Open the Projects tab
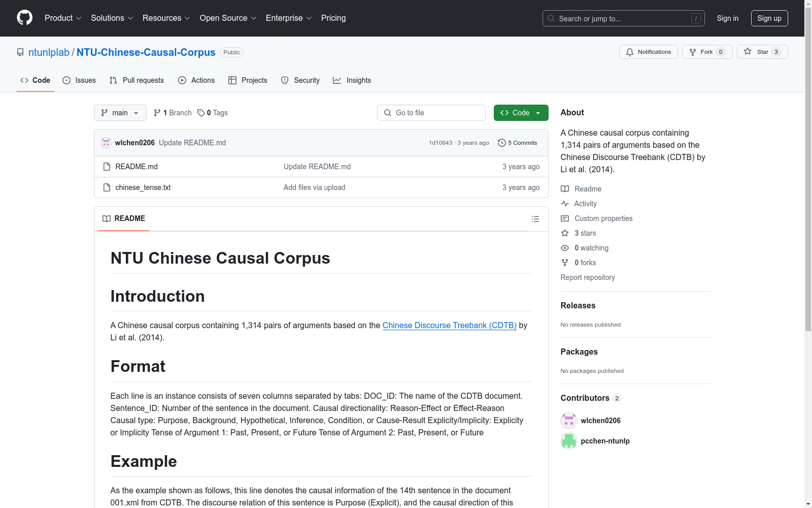 tap(248, 80)
